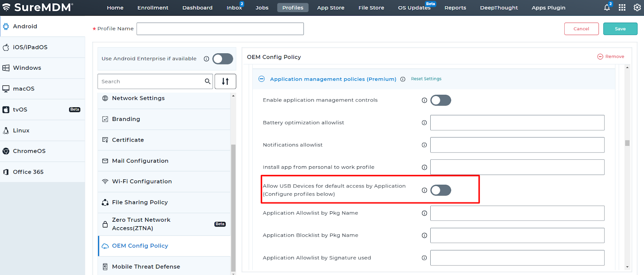Image resolution: width=644 pixels, height=275 pixels.
Task: Open OS Updates menu
Action: (414, 8)
